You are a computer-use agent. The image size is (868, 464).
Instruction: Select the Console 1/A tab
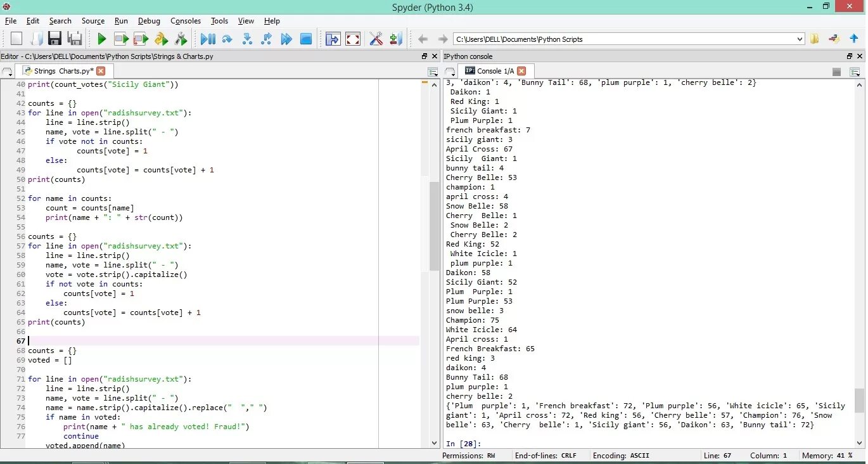click(495, 71)
